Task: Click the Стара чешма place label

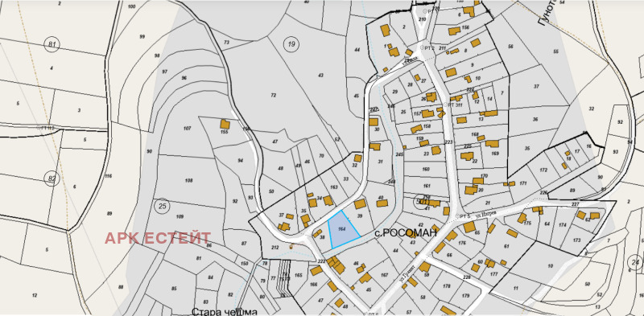Action: (x=225, y=312)
